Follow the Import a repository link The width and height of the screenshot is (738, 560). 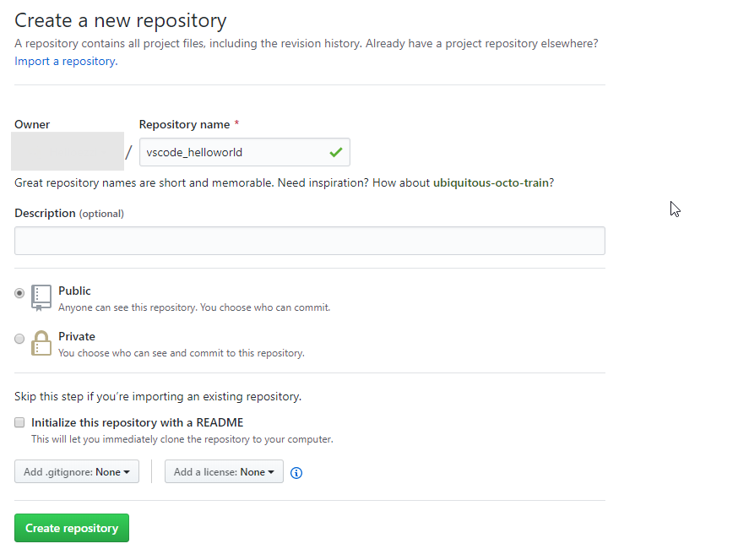pos(66,61)
